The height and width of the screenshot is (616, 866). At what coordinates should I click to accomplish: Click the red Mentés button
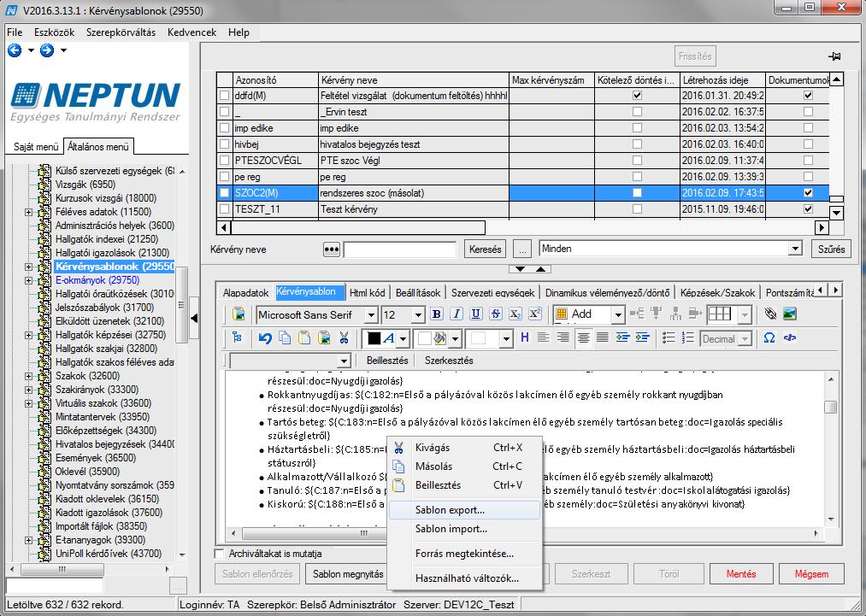pos(740,574)
